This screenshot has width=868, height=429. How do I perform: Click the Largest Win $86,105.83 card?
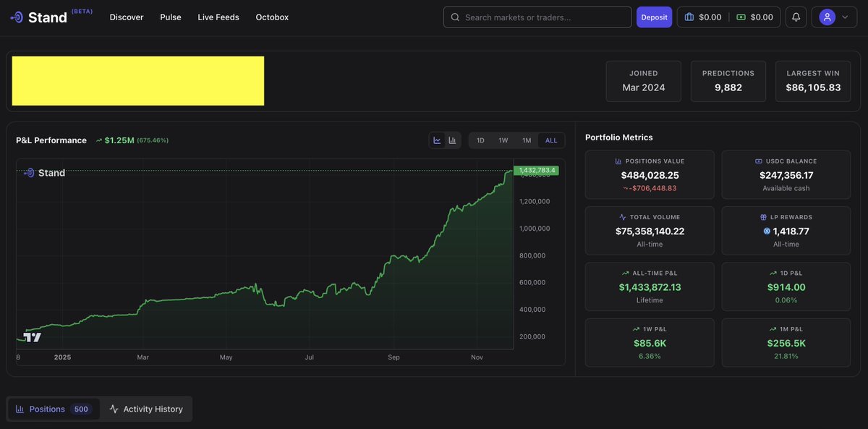(x=814, y=81)
